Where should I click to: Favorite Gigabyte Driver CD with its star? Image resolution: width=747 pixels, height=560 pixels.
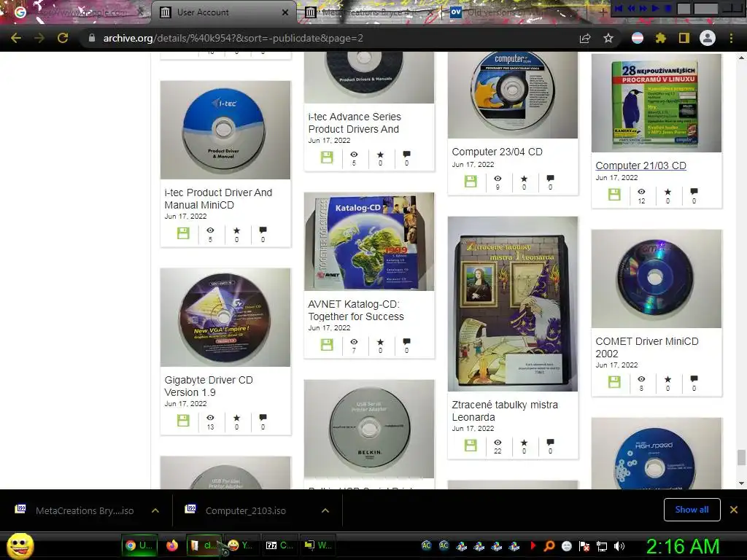pyautogui.click(x=237, y=418)
